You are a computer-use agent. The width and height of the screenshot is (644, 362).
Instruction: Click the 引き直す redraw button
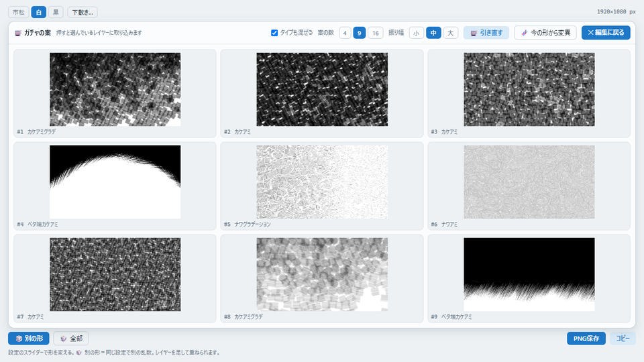tap(486, 33)
